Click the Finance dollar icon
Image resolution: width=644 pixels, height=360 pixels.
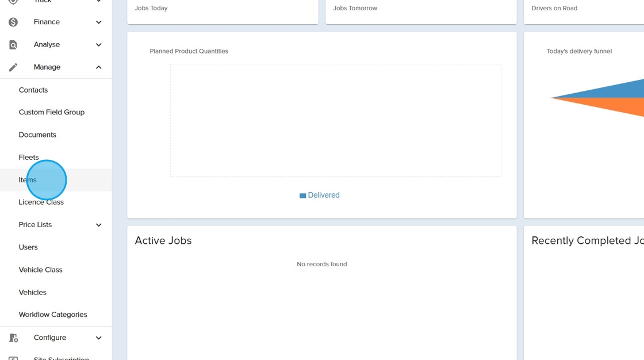(13, 22)
